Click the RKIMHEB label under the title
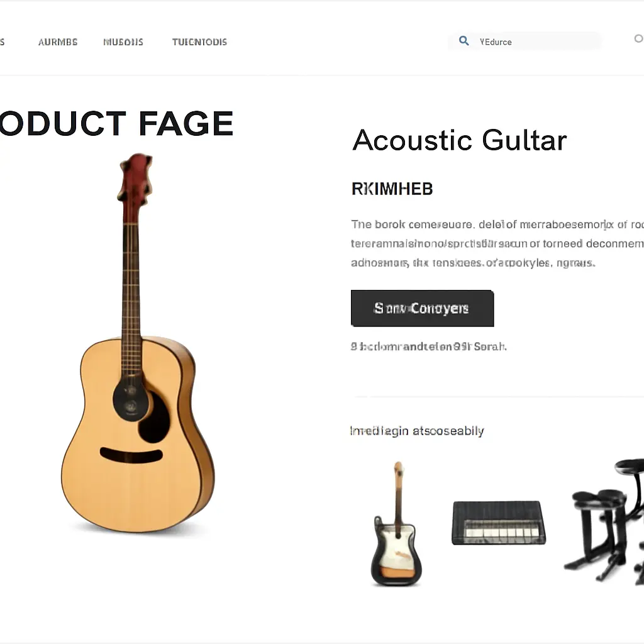 392,189
